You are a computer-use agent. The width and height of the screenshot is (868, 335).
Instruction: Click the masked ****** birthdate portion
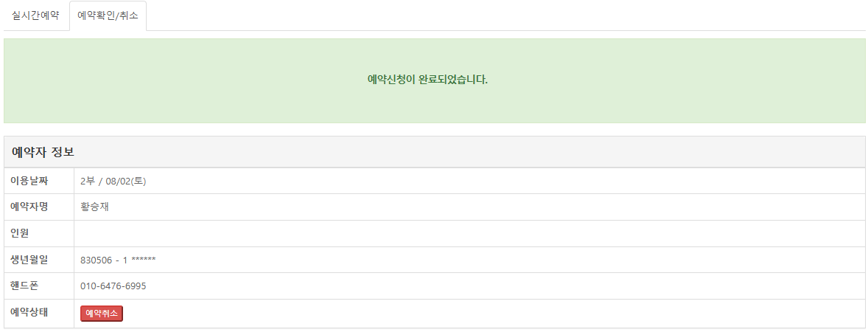pyautogui.click(x=144, y=260)
